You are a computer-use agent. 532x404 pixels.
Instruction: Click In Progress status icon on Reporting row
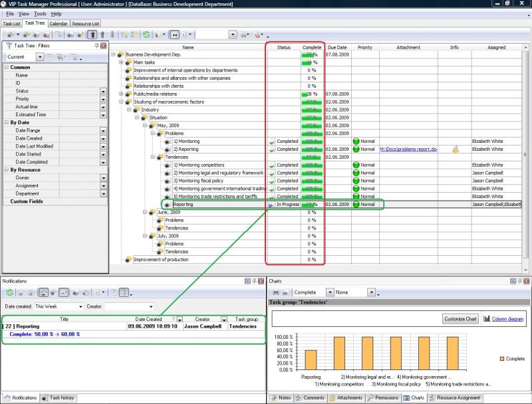271,205
